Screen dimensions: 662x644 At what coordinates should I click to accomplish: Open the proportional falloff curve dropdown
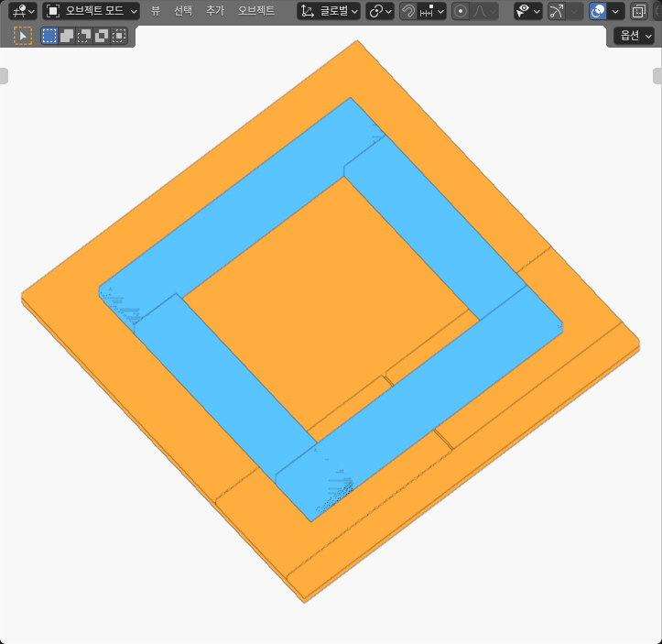tap(484, 11)
